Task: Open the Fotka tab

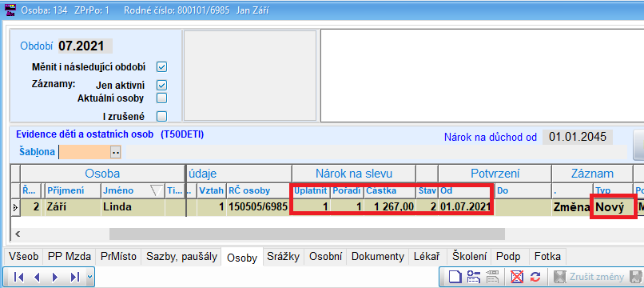Action: [x=547, y=257]
